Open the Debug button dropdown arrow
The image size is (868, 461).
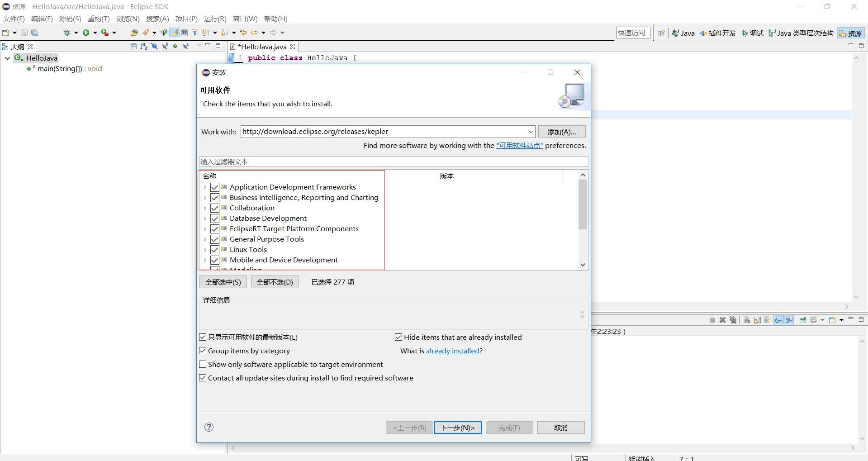76,33
